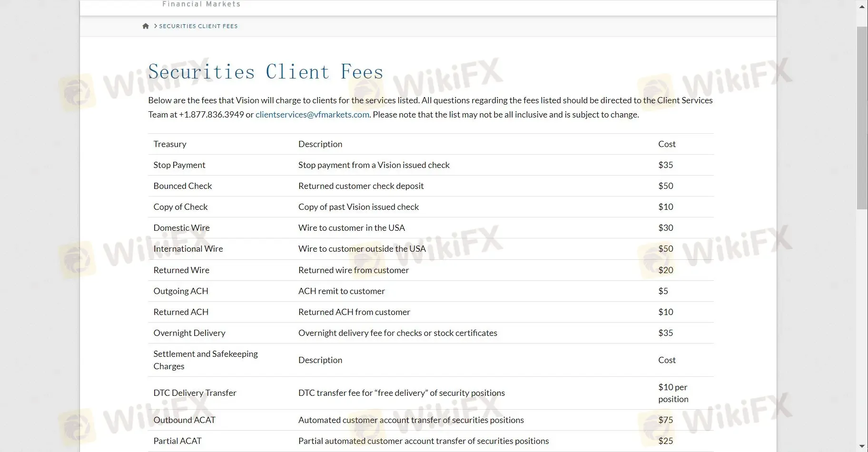The image size is (868, 452).
Task: Select the Partial ACAT row label
Action: click(178, 441)
